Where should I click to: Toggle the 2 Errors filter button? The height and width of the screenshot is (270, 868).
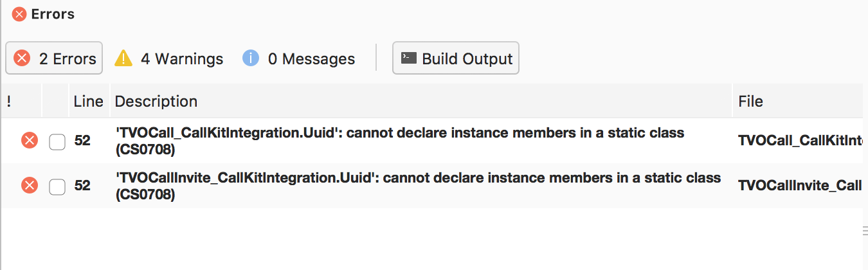tap(54, 59)
